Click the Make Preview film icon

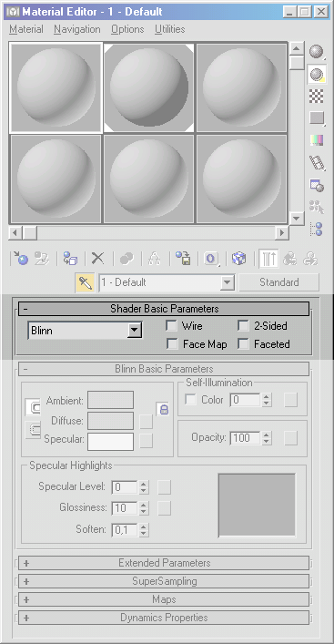point(317,163)
